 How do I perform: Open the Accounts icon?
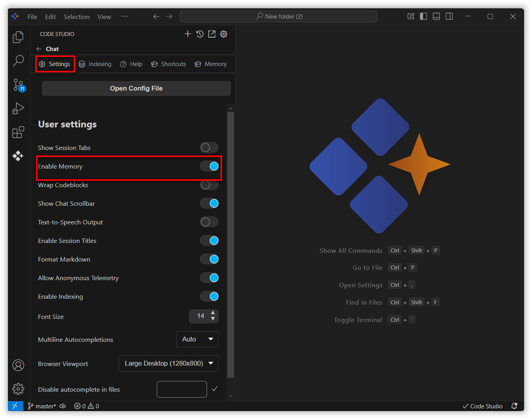(x=18, y=365)
